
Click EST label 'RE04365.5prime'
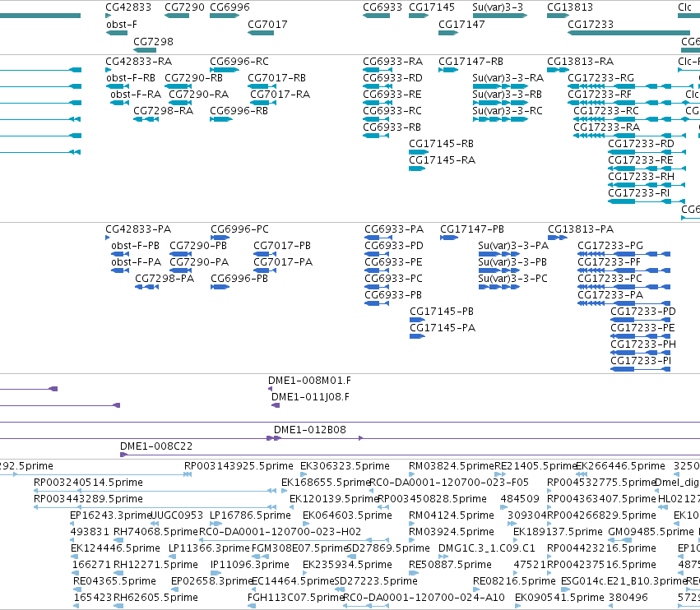(x=114, y=581)
